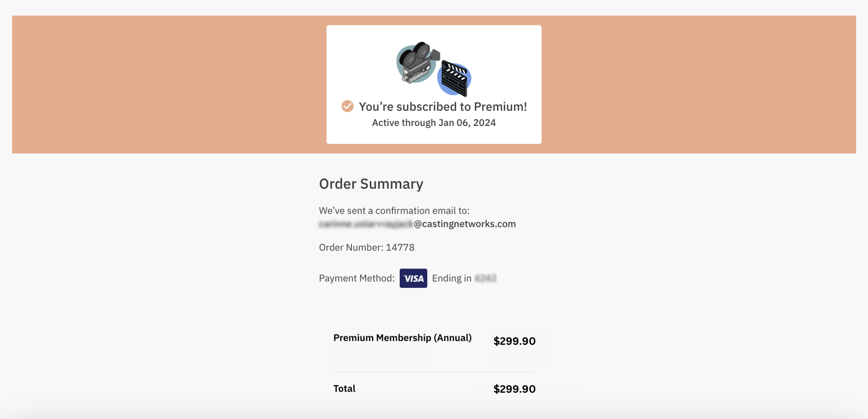Click the castingnetworks.com email address

[x=465, y=224]
